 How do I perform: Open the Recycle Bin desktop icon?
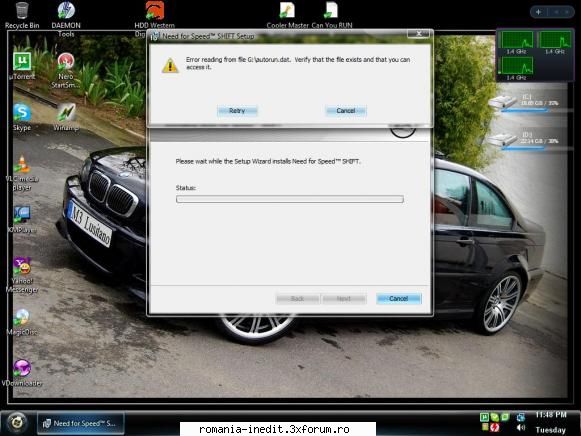(22, 15)
